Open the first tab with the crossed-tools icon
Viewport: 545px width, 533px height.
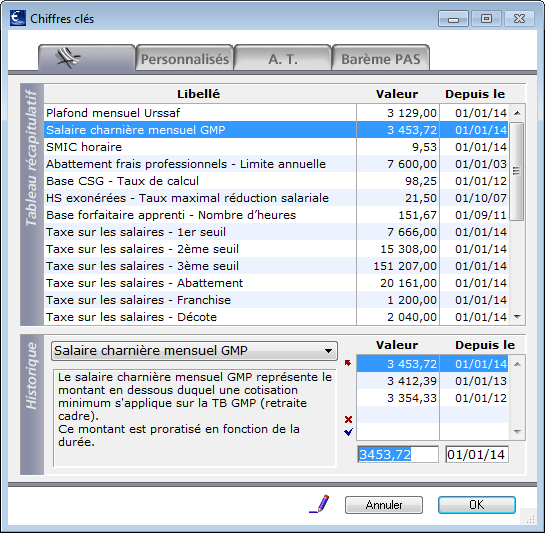pos(87,58)
